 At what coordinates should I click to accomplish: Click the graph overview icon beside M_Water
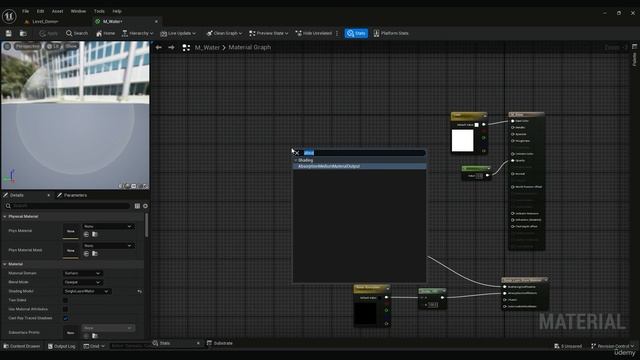(186, 48)
